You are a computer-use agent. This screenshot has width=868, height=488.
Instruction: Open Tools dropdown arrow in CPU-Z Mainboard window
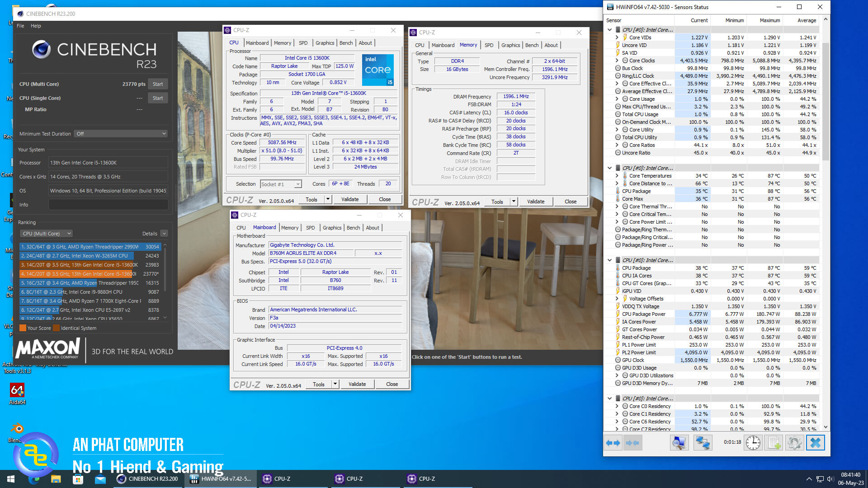335,384
